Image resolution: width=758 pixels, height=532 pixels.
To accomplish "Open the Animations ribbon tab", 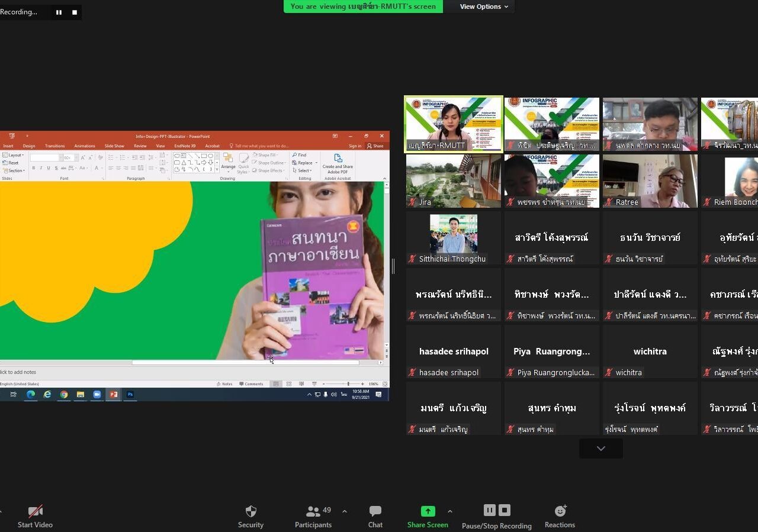I will pyautogui.click(x=84, y=146).
